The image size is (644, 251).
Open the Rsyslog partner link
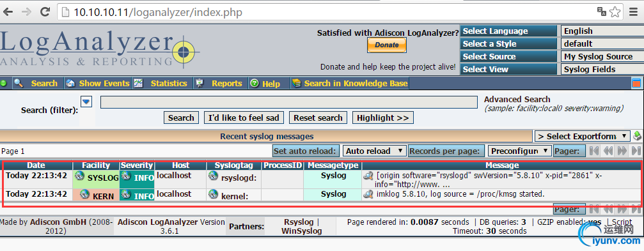tap(299, 222)
